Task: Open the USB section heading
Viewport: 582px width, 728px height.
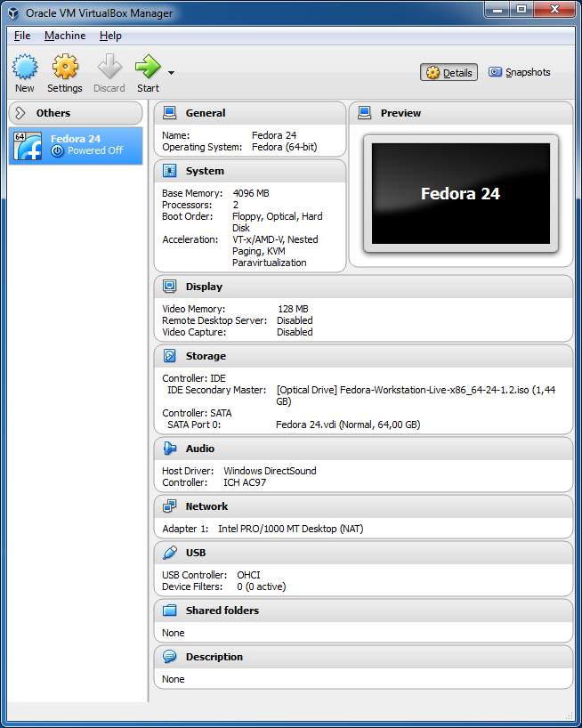Action: (196, 553)
